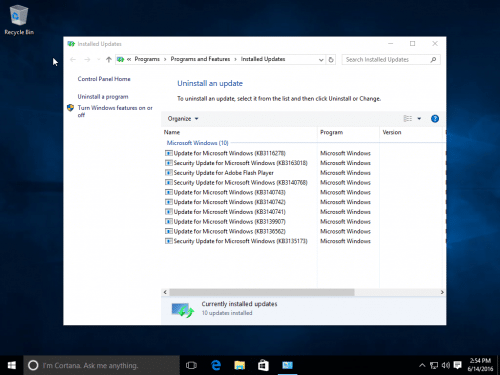The height and width of the screenshot is (375, 500).
Task: Open Turn Windows features on or off
Action: pyautogui.click(x=115, y=111)
